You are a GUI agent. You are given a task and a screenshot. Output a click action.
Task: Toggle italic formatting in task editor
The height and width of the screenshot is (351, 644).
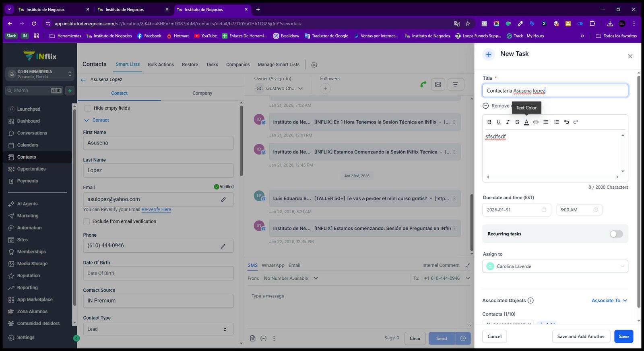pos(508,122)
